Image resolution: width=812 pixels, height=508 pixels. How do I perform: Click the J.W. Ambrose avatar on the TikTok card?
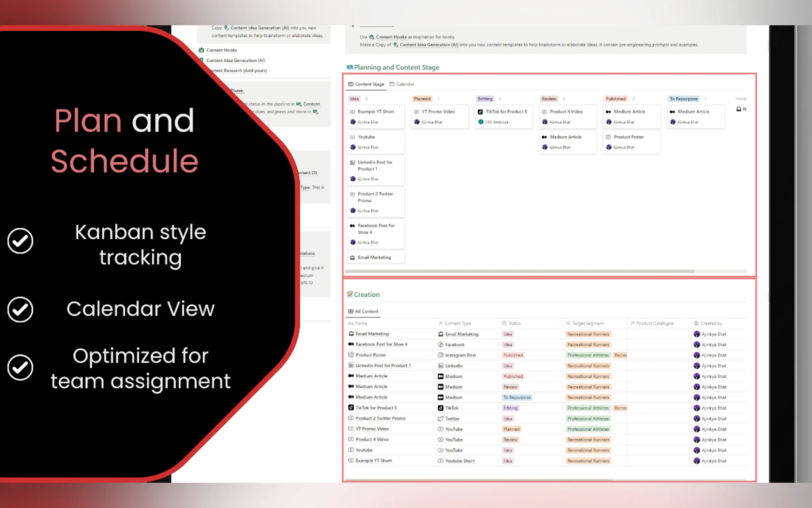pyautogui.click(x=481, y=122)
